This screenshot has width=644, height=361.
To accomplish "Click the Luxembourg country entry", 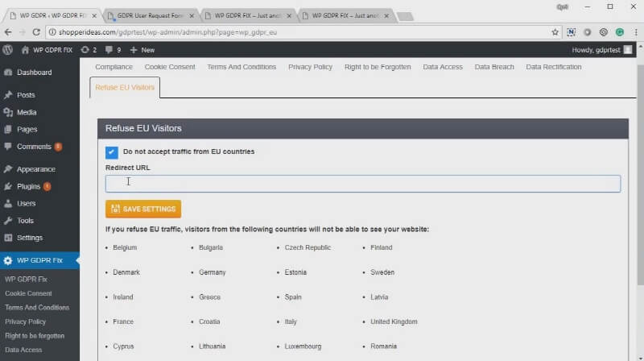I will coord(303,346).
